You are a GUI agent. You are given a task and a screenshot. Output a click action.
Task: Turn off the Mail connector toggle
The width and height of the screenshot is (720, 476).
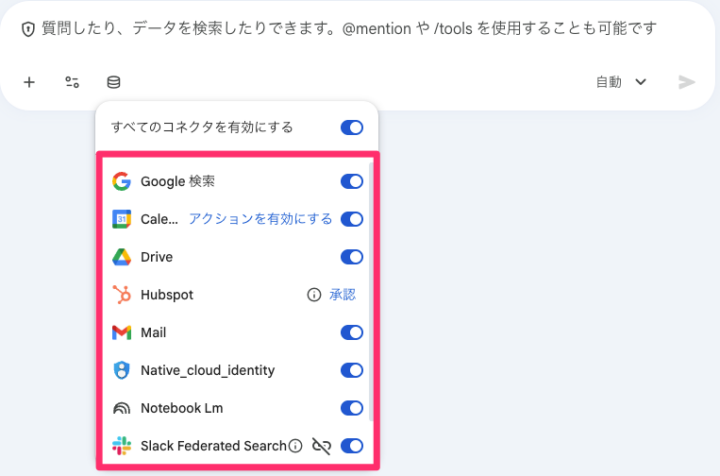pyautogui.click(x=351, y=333)
